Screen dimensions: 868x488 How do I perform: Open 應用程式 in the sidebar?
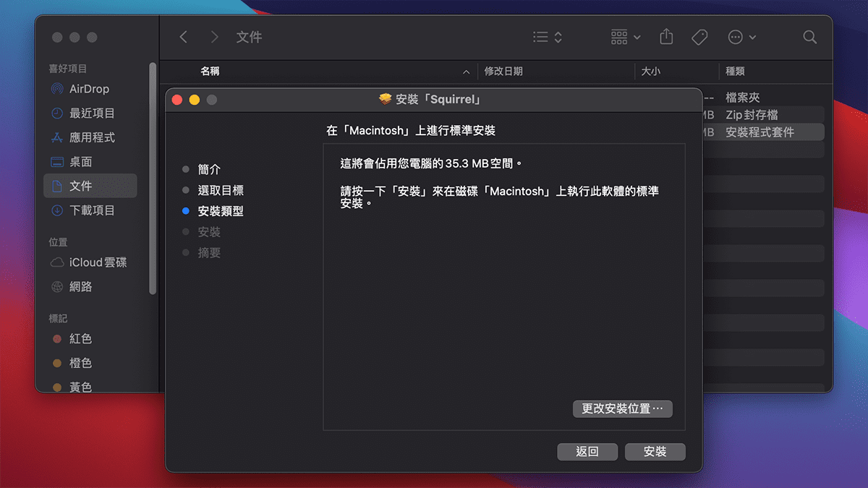click(91, 137)
